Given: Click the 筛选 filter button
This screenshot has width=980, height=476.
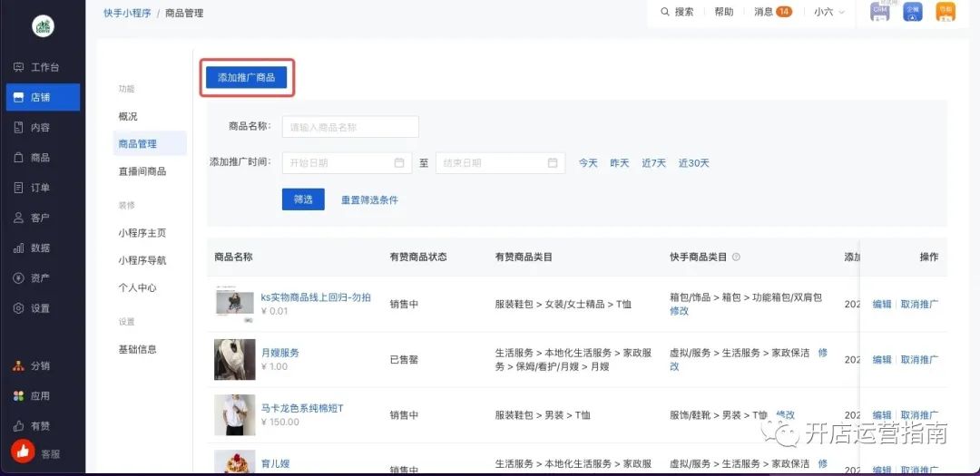Looking at the screenshot, I should tap(303, 199).
